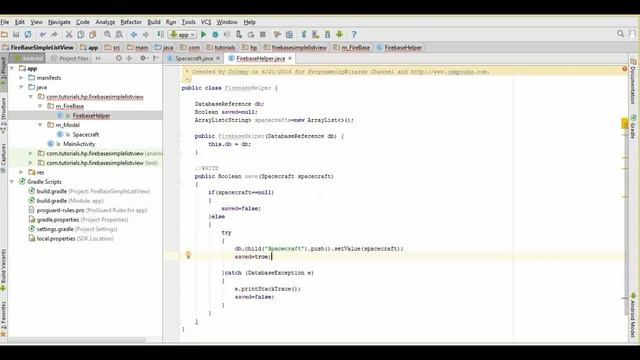Viewport: 640px width, 360px height.
Task: Open the Navigate menu
Action: click(x=59, y=22)
